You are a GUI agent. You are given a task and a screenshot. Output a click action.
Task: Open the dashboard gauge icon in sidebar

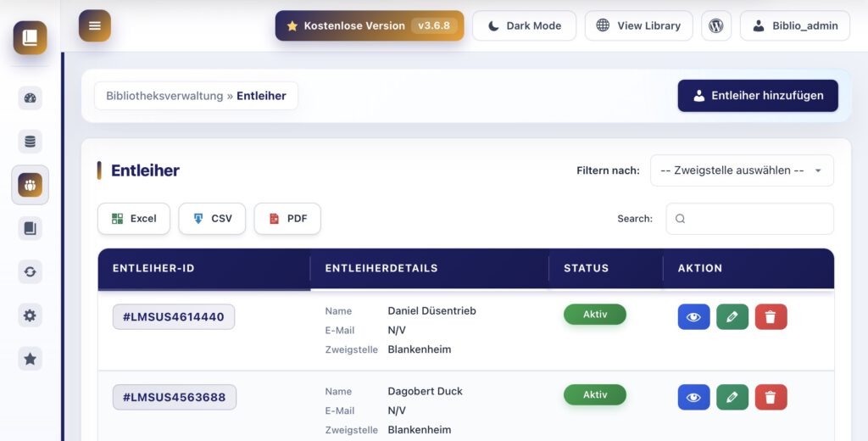30,98
